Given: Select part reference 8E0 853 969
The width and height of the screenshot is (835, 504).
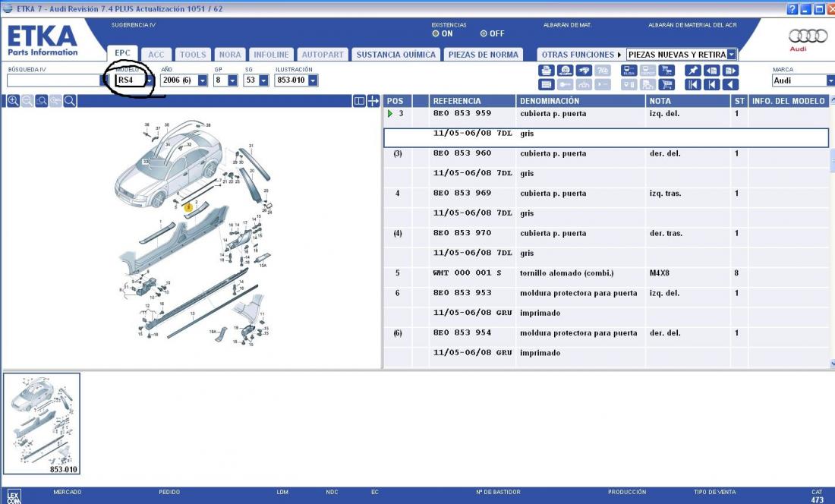Looking at the screenshot, I should [x=462, y=194].
